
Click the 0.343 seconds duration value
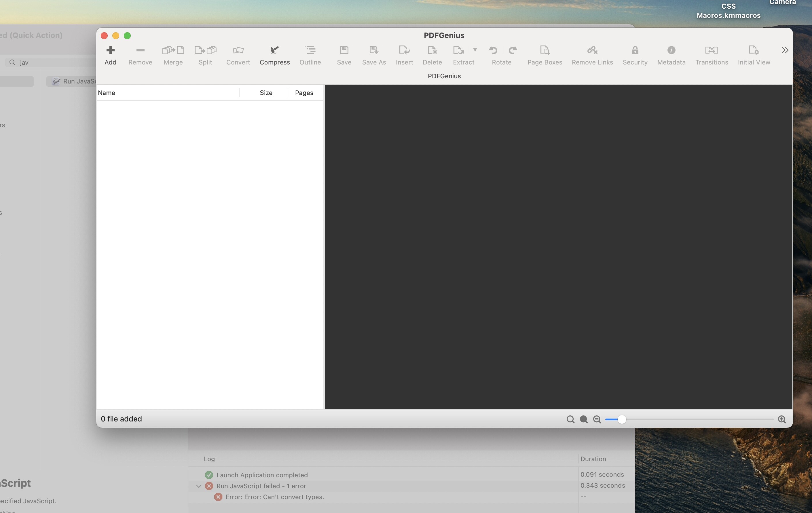point(603,486)
